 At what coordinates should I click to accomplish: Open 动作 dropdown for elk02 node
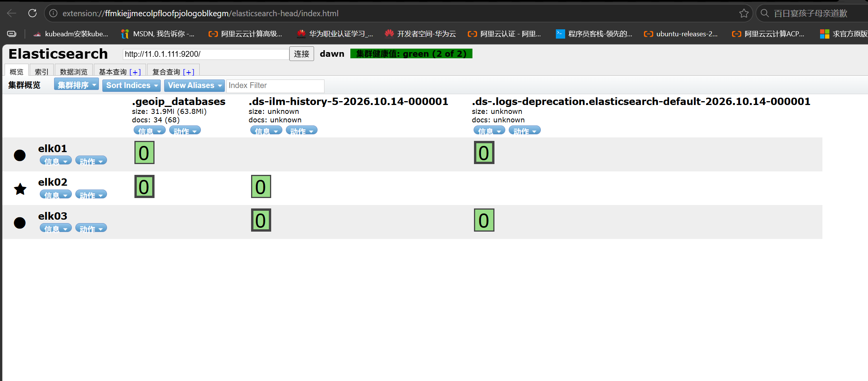pos(91,194)
